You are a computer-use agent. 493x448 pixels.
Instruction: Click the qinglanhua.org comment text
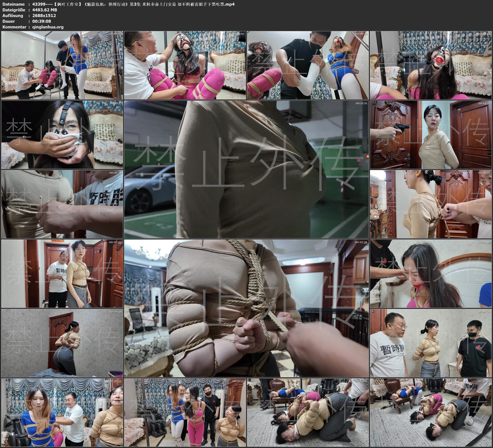click(x=48, y=27)
